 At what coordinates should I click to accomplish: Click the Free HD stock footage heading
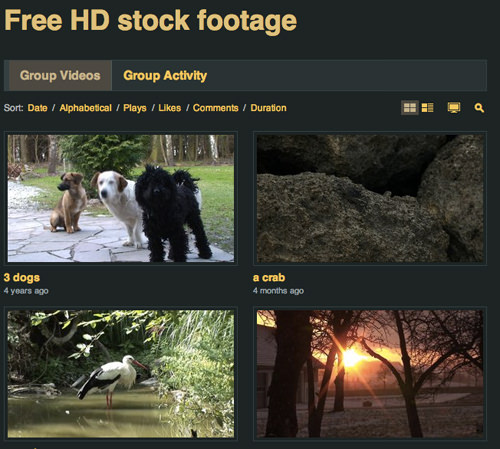tap(150, 21)
